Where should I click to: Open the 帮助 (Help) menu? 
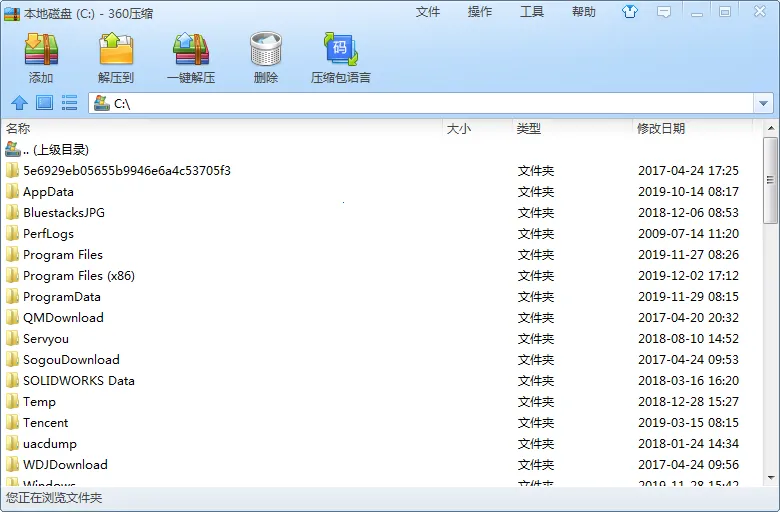coord(584,12)
